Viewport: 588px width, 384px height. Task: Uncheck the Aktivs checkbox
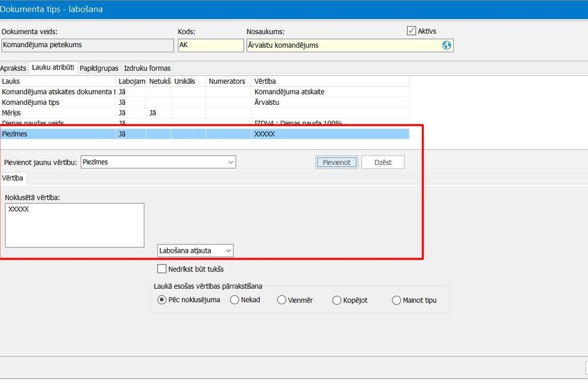pyautogui.click(x=411, y=30)
